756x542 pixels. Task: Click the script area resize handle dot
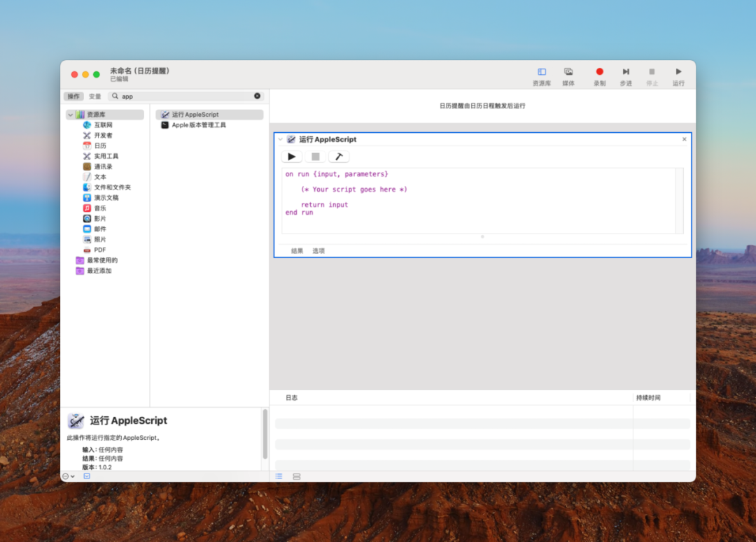[482, 236]
